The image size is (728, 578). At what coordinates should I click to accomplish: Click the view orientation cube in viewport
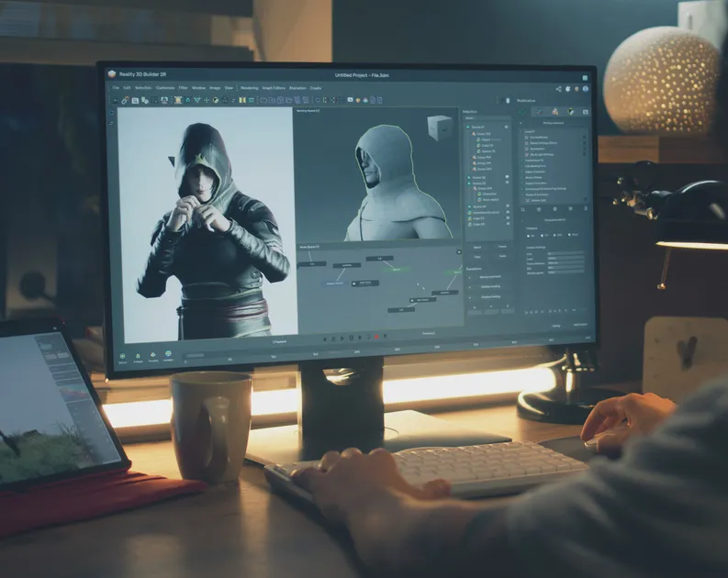click(x=440, y=127)
